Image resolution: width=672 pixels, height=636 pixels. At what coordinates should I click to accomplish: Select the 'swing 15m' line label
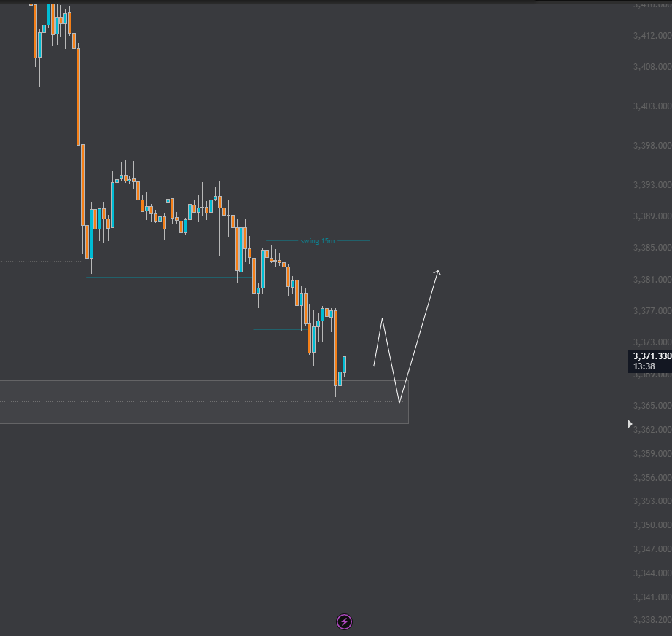click(317, 240)
